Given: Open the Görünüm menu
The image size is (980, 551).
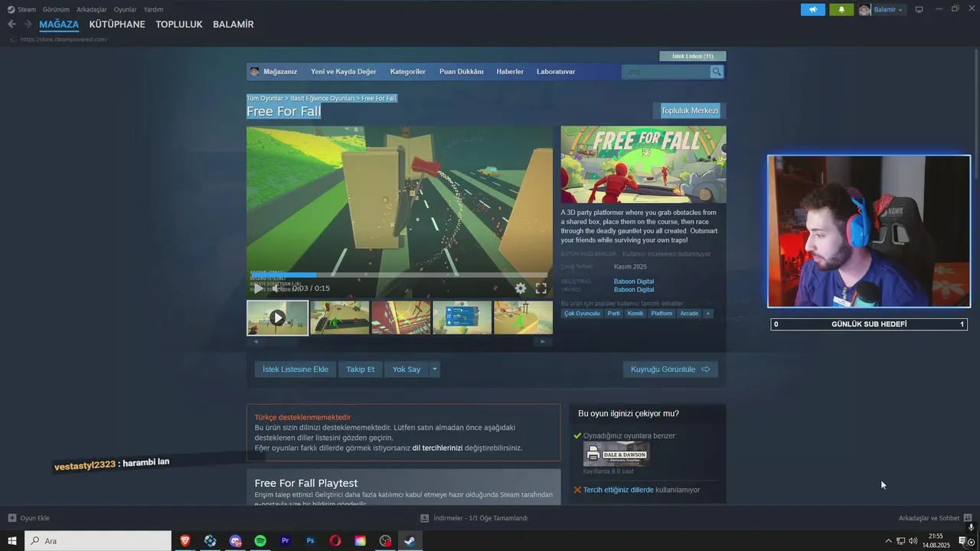Looking at the screenshot, I should (x=56, y=9).
